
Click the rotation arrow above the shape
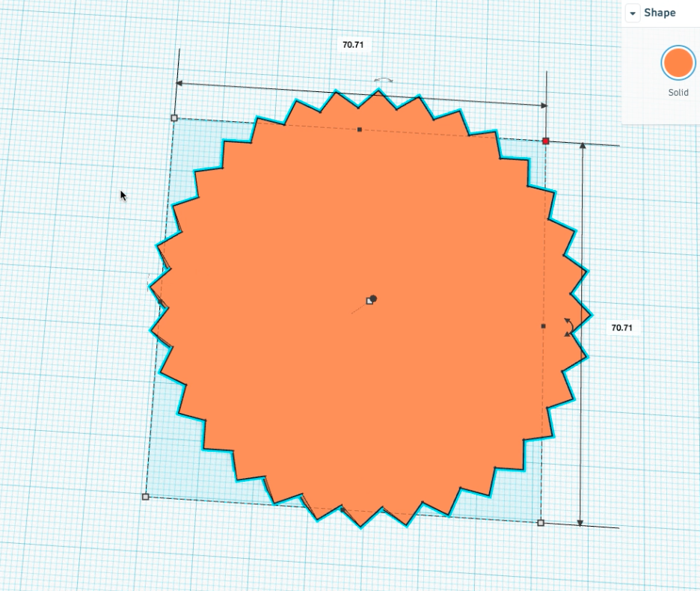[x=384, y=80]
